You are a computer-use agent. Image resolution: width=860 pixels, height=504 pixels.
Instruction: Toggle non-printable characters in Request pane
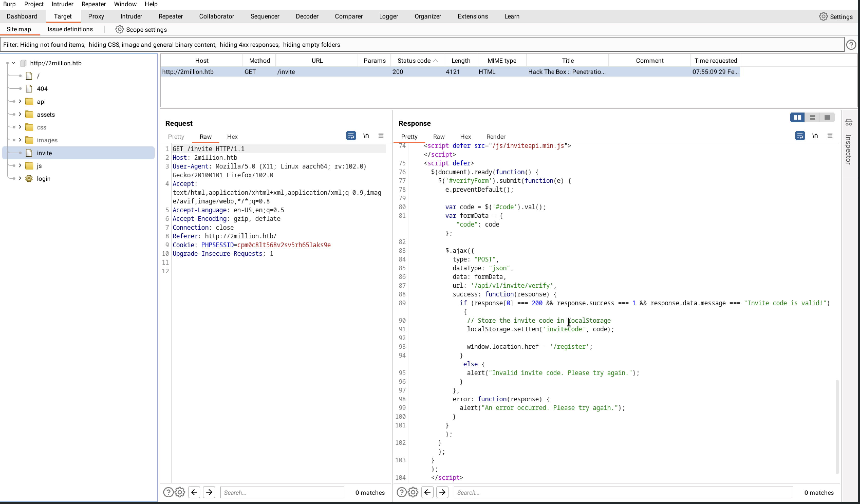366,136
